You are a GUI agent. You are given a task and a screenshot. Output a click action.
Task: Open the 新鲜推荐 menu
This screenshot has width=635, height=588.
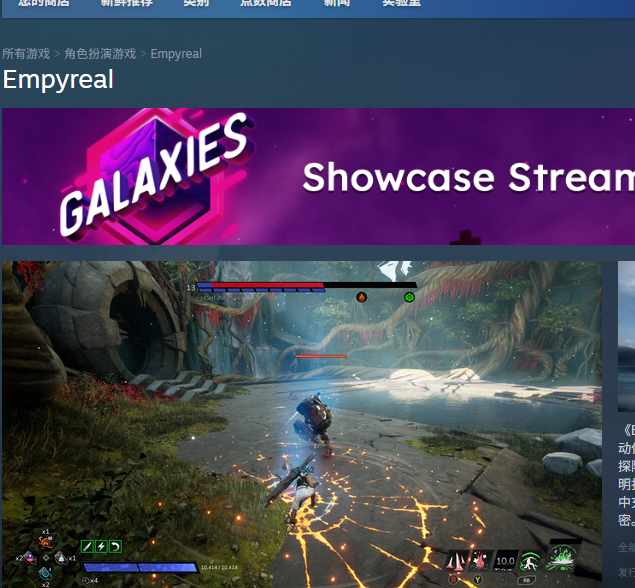(127, 4)
